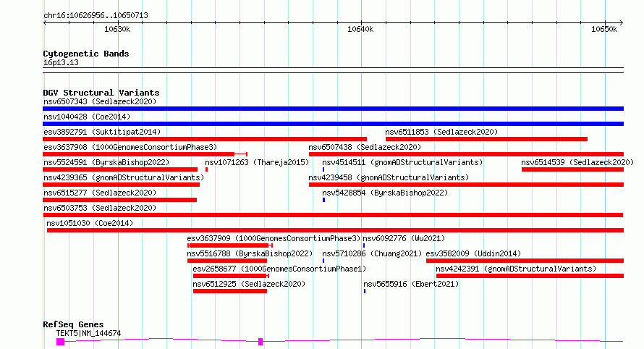
Task: Select the red bar under nsv4242391
Action: 530,276
